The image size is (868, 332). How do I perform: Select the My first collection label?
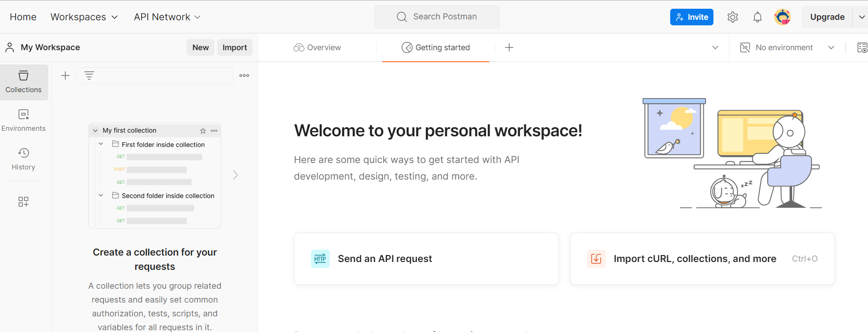[x=129, y=131]
